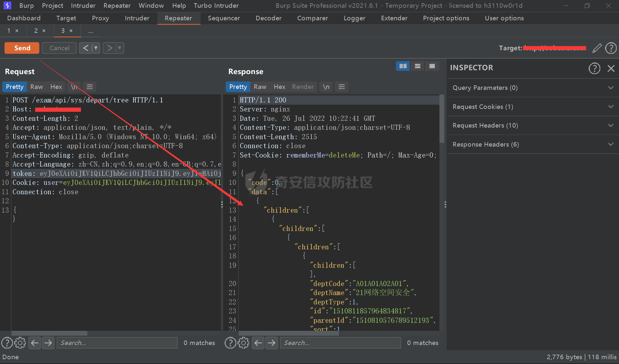This screenshot has width=619, height=364.
Task: Switch to the Logger tab
Action: click(354, 18)
